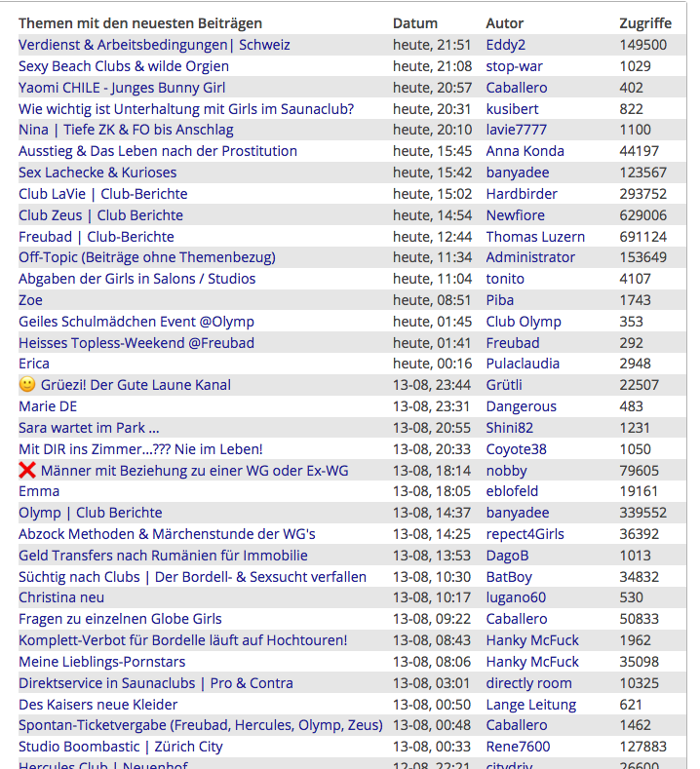Open 'Studio Boombastic | Zürich City' thread
700x769 pixels.
[x=121, y=747]
